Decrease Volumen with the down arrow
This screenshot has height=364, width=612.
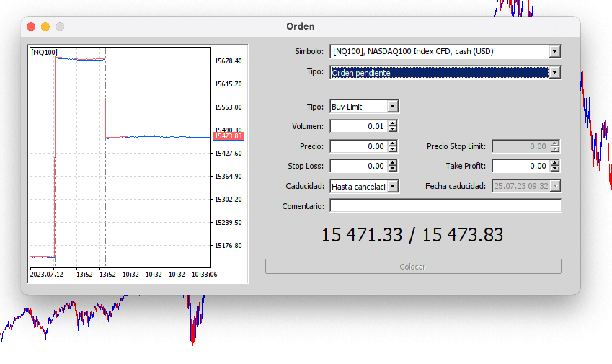393,129
